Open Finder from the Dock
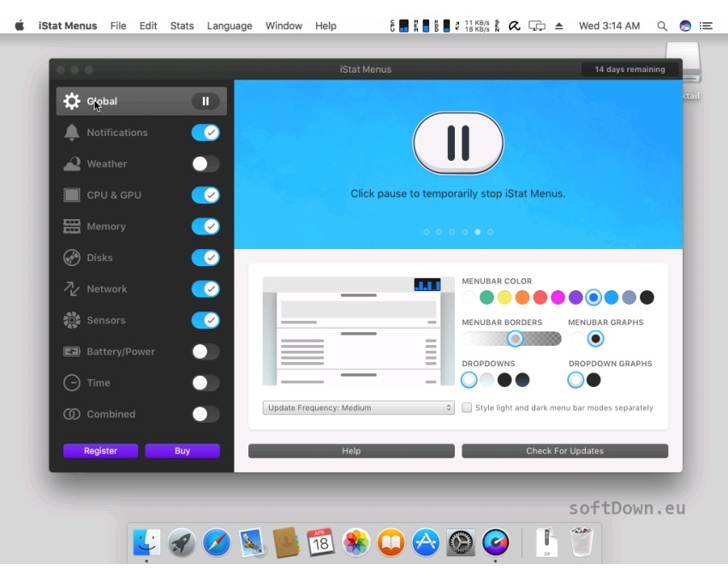This screenshot has width=728, height=582. click(146, 542)
